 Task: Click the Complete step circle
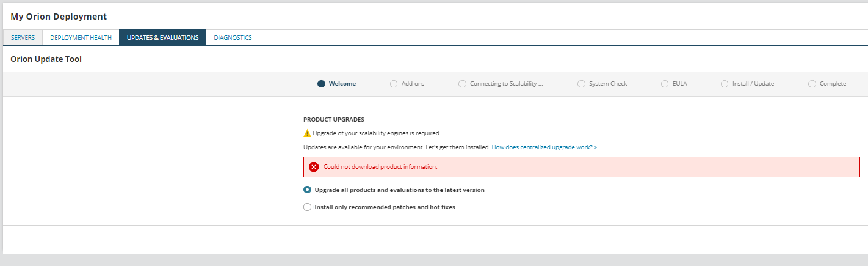coord(812,84)
